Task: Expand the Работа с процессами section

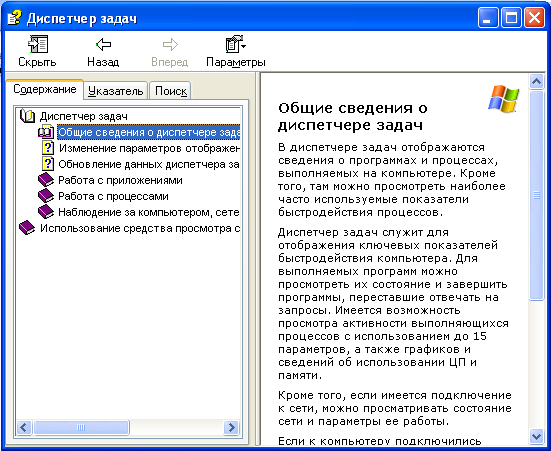Action: tap(113, 196)
